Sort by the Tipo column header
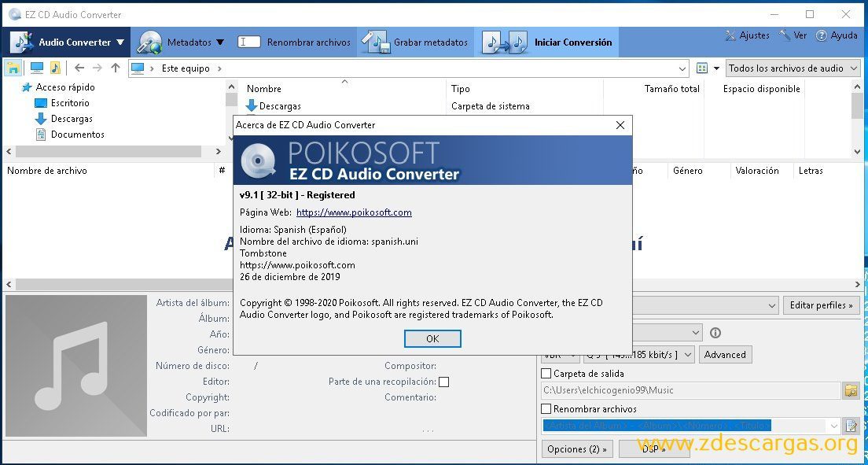The width and height of the screenshot is (868, 465). [461, 89]
